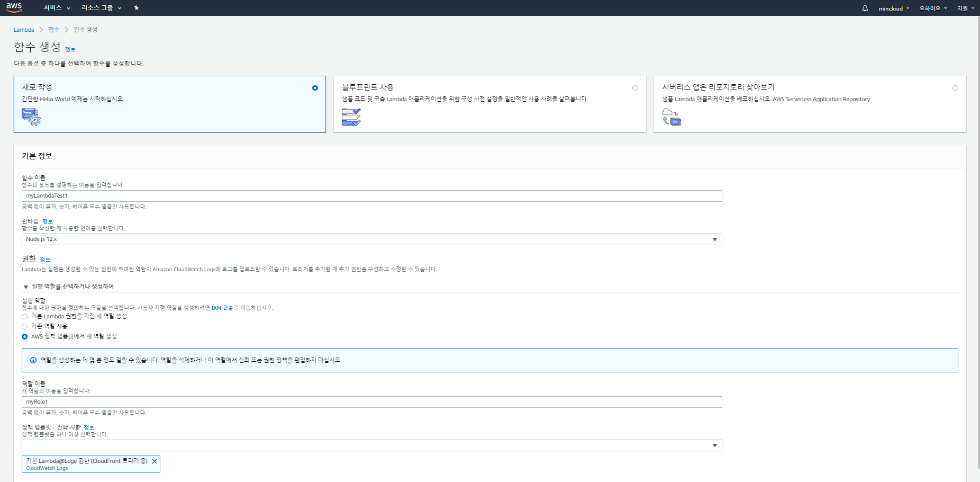
Task: Select serverless app repository radio option
Action: tap(955, 88)
